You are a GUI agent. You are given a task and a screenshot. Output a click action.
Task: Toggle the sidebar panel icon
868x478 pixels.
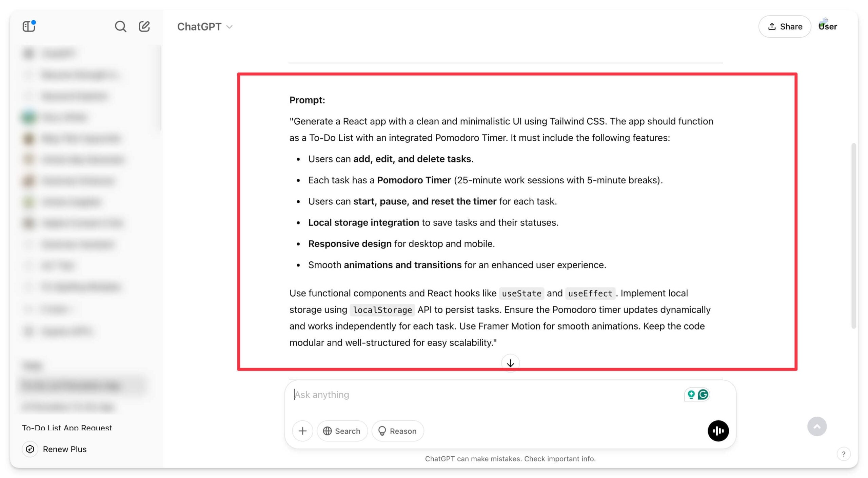click(29, 26)
